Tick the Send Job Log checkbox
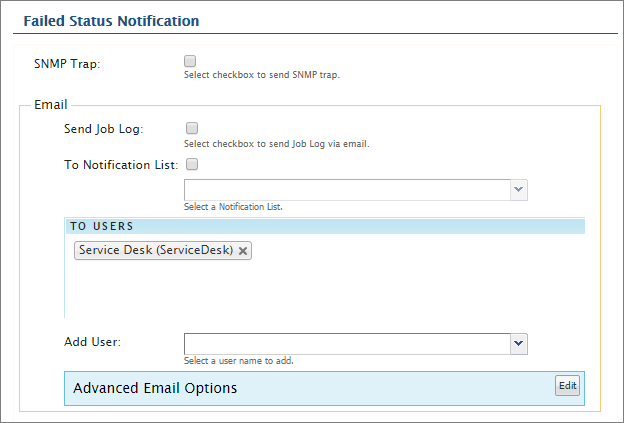624x423 pixels. click(191, 128)
